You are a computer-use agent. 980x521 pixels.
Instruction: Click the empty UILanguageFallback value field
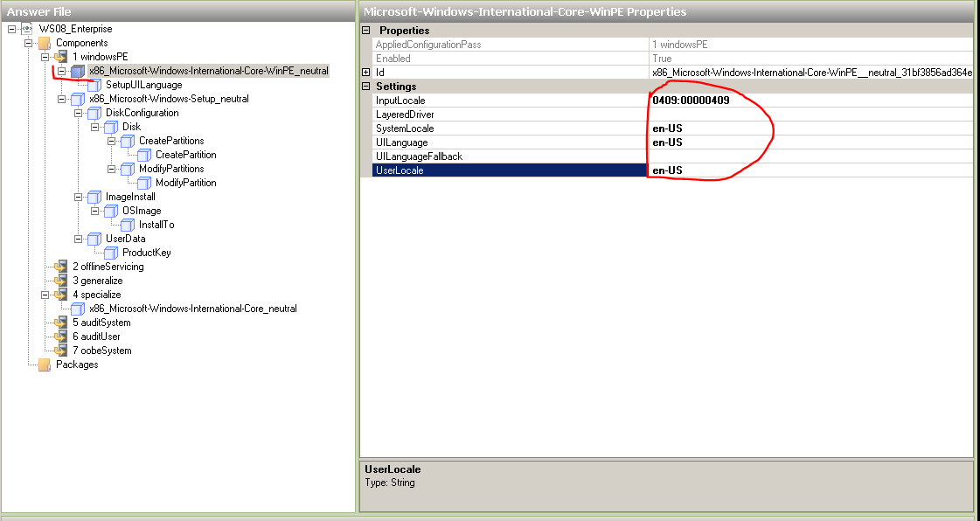(810, 156)
